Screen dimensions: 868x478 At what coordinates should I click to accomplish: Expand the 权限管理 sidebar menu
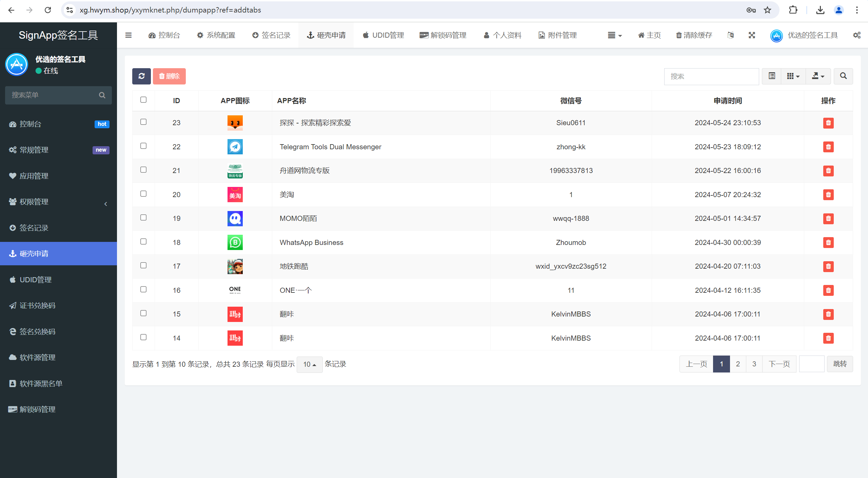(58, 202)
